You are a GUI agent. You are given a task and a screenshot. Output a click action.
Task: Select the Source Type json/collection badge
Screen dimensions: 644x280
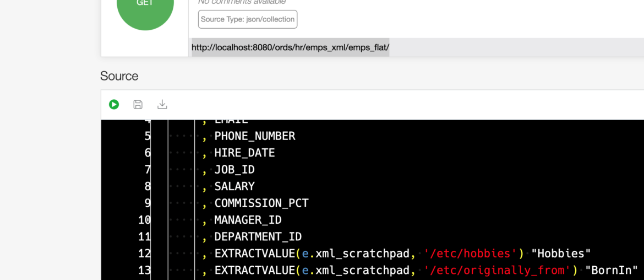pos(248,19)
